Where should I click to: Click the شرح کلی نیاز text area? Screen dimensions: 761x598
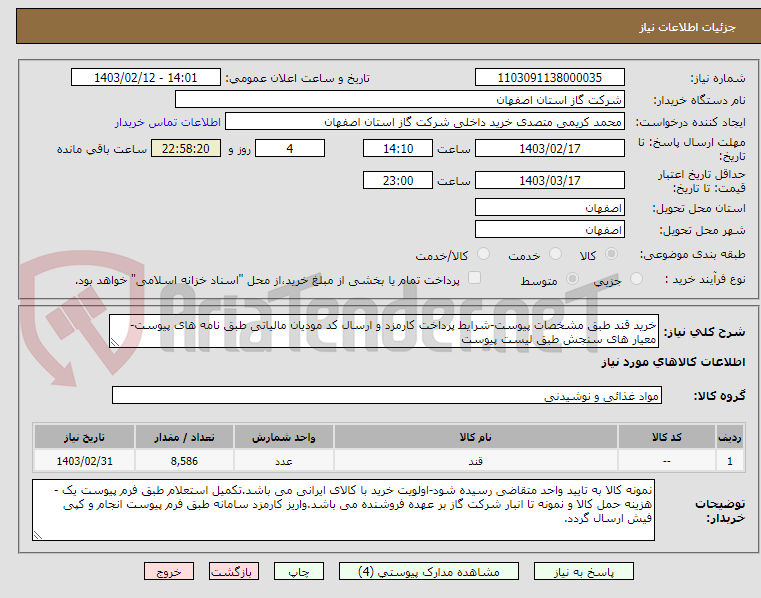pos(384,332)
